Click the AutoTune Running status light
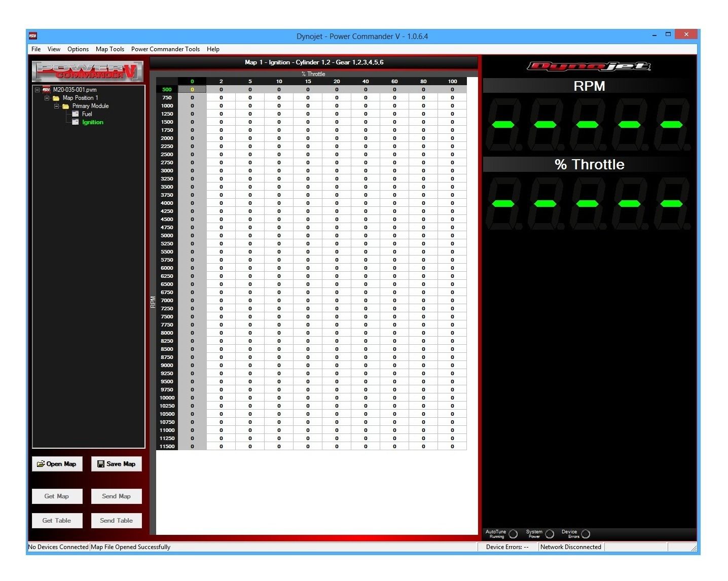728x581 pixels. 513,534
